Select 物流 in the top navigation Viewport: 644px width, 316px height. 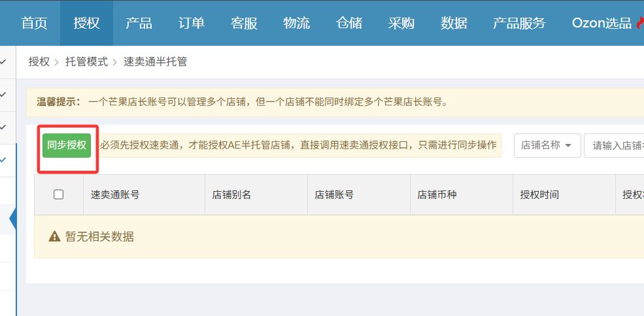[296, 23]
